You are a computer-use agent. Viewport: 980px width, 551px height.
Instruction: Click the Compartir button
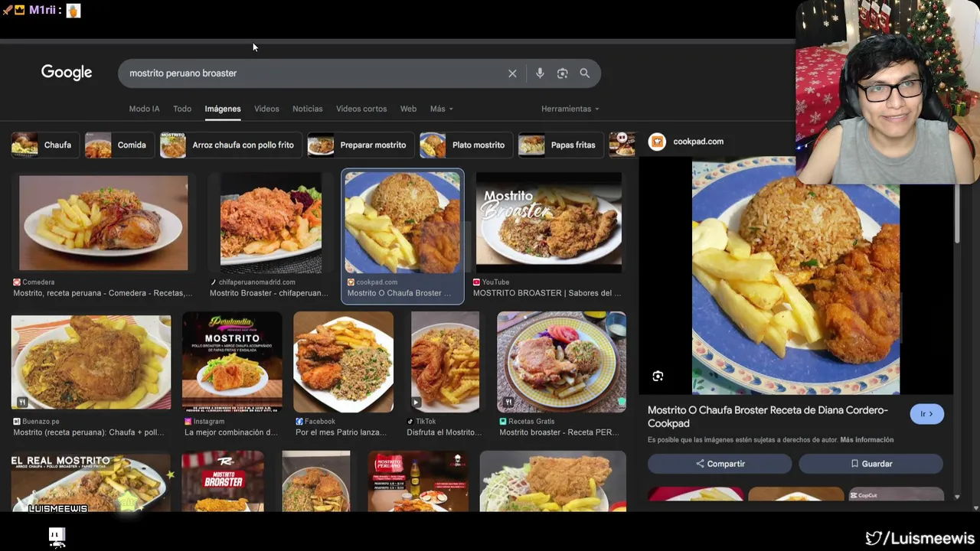720,464
